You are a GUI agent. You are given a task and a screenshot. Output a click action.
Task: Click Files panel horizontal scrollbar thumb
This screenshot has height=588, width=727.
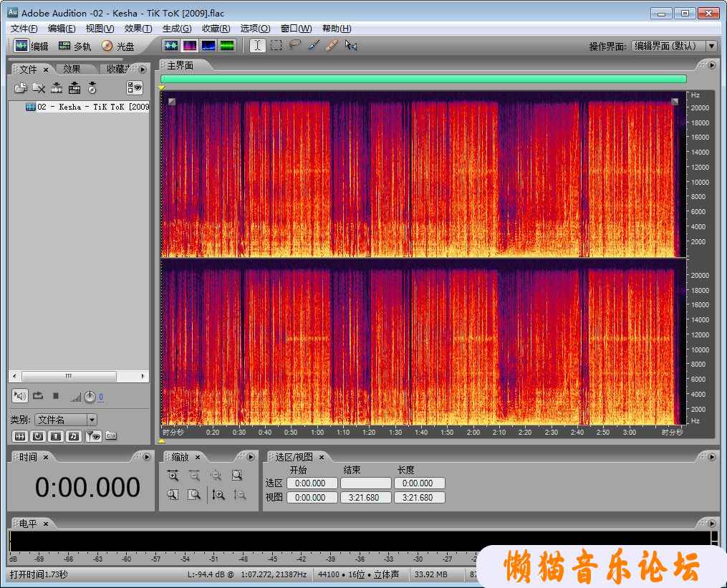tap(69, 376)
